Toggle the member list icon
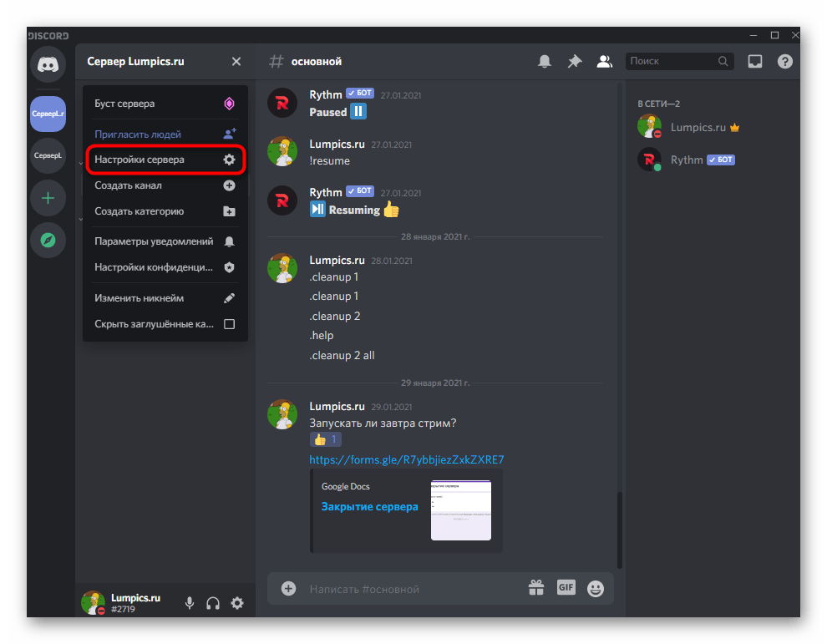 [604, 61]
